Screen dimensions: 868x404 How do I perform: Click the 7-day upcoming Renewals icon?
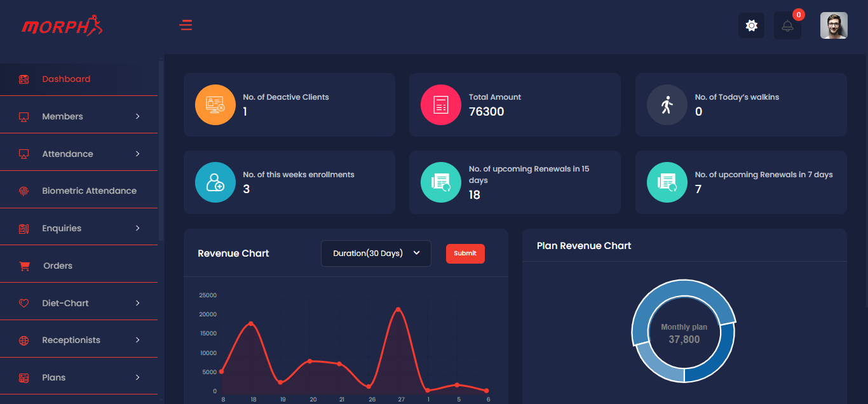tap(667, 182)
